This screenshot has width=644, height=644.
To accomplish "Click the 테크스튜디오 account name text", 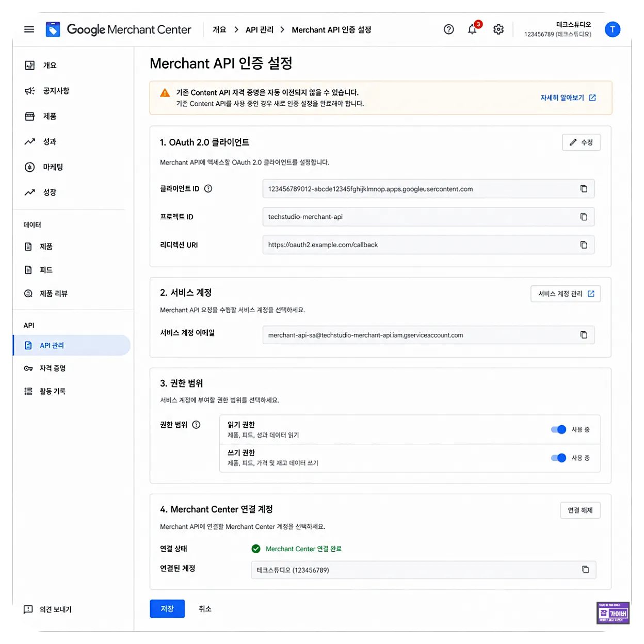I will coord(573,24).
